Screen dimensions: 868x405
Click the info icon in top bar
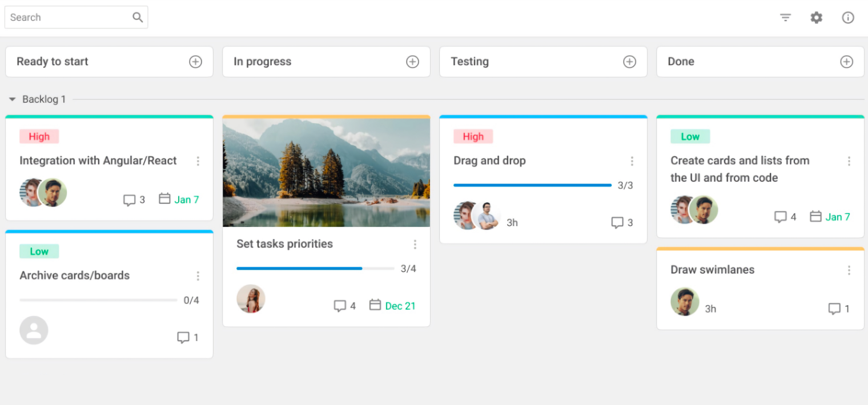848,18
